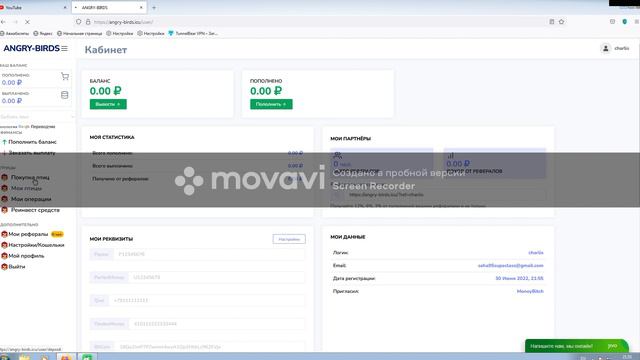Image resolution: width=640 pixels, height=360 pixels.
Task: Open the browser application menu
Action: point(636,22)
